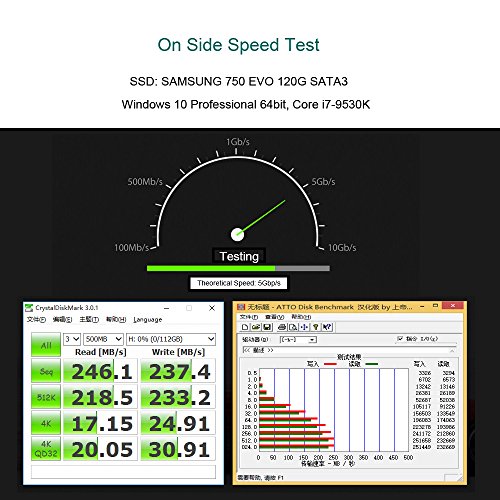This screenshot has width=500, height=500.
Task: Click the context help arrow-question icon
Action: click(x=327, y=327)
